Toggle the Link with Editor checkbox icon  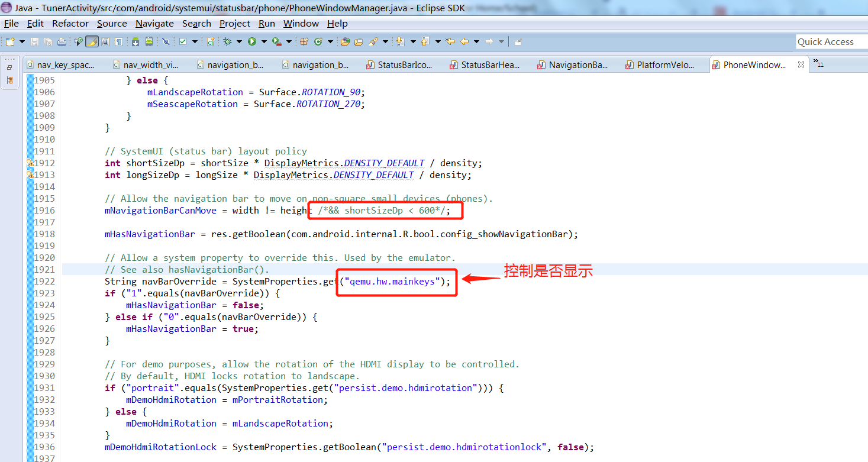tap(182, 41)
